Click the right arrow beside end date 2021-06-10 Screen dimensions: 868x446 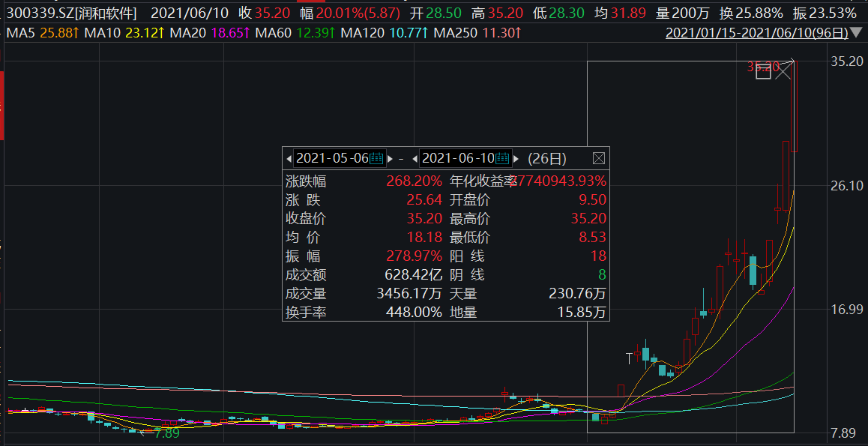tap(516, 158)
